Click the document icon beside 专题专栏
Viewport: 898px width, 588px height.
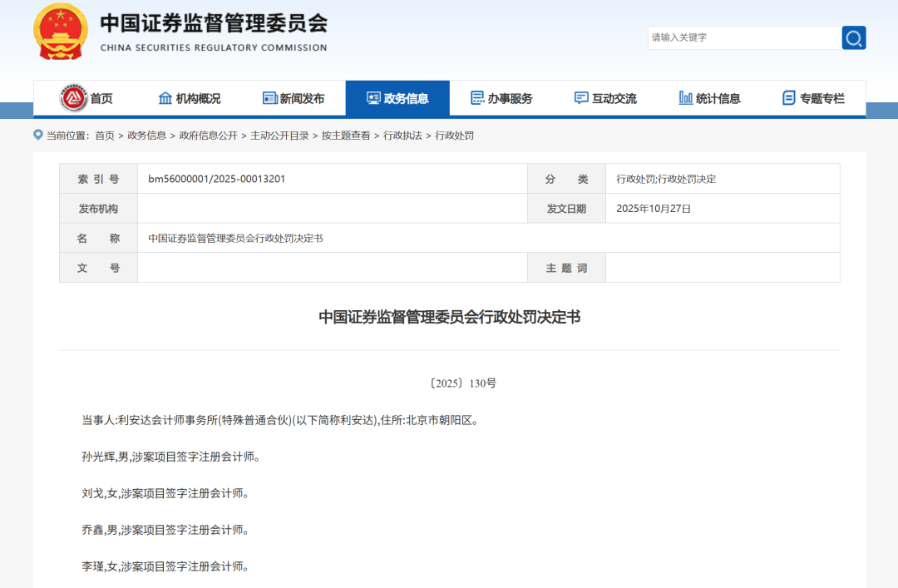(x=788, y=98)
